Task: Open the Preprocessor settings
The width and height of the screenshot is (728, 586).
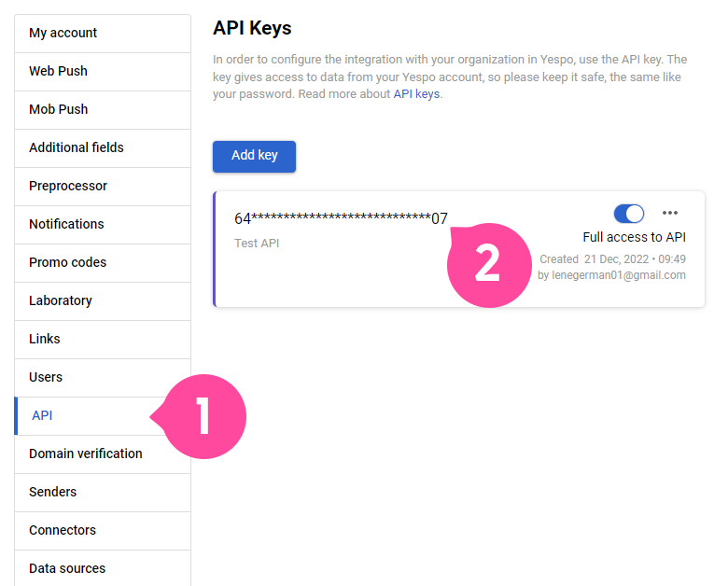Action: pyautogui.click(x=102, y=187)
